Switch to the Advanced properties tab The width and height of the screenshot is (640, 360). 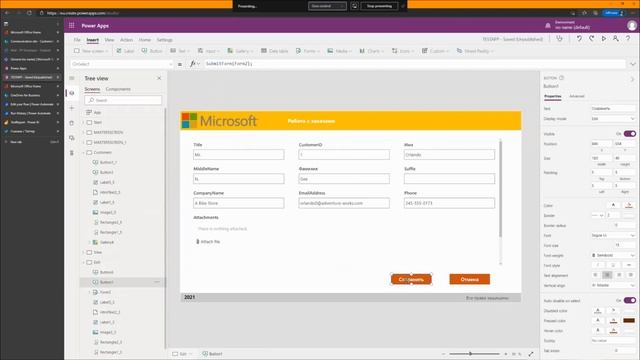tap(577, 96)
